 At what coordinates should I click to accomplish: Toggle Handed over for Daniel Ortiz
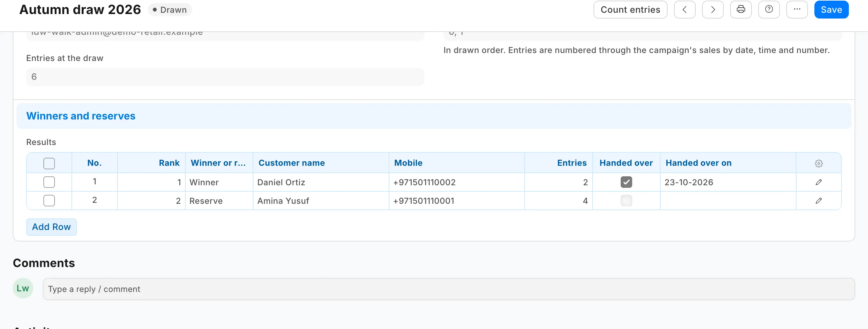pos(626,182)
